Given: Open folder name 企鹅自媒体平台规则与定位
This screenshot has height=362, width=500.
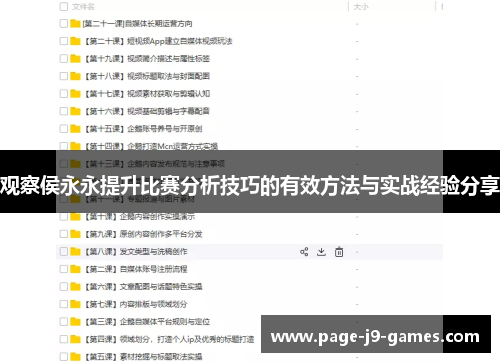Looking at the screenshot, I should (x=165, y=322).
